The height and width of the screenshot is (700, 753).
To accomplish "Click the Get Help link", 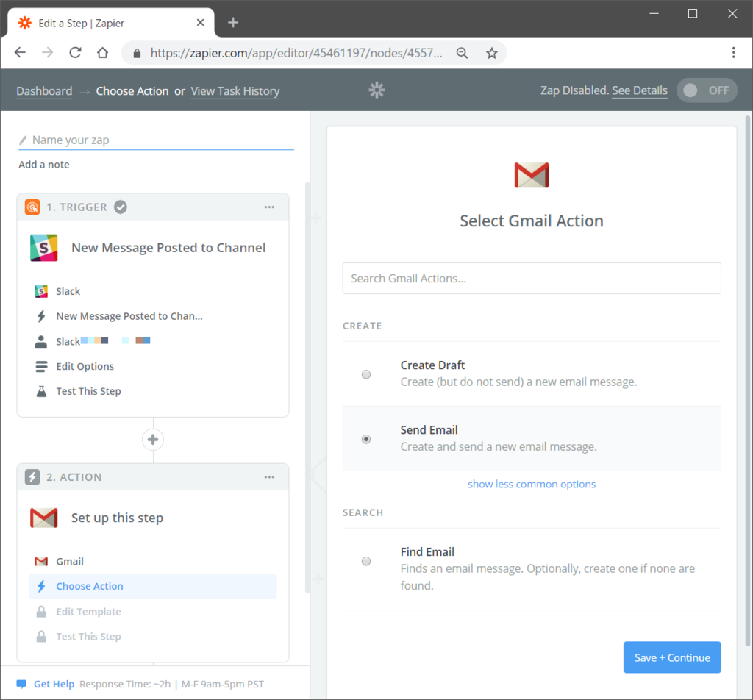I will coord(54,684).
